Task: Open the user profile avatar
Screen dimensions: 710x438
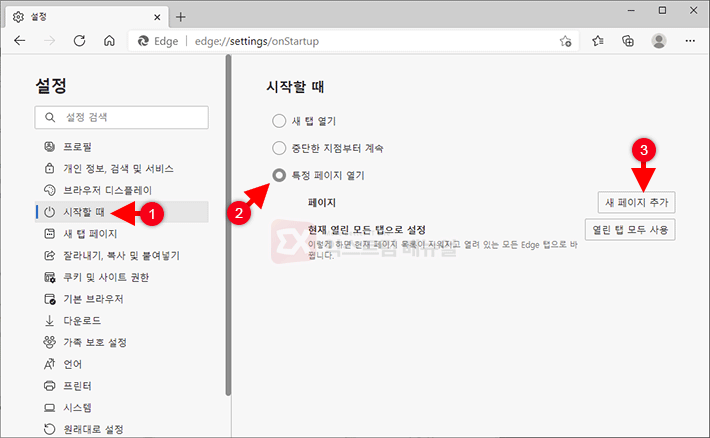Action: tap(659, 41)
